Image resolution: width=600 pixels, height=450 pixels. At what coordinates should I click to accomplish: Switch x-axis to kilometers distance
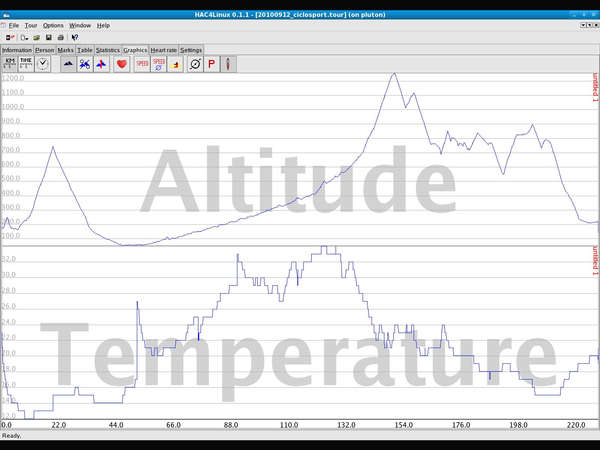pos(10,63)
